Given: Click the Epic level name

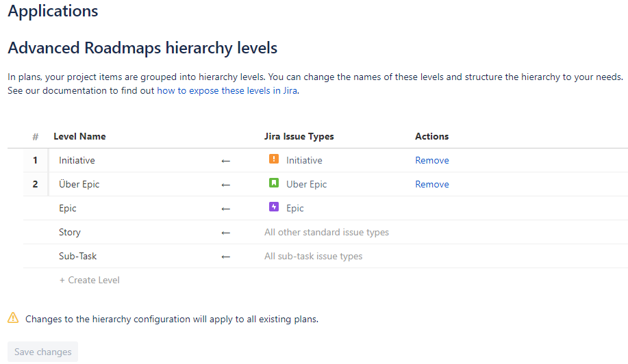Looking at the screenshot, I should [68, 208].
